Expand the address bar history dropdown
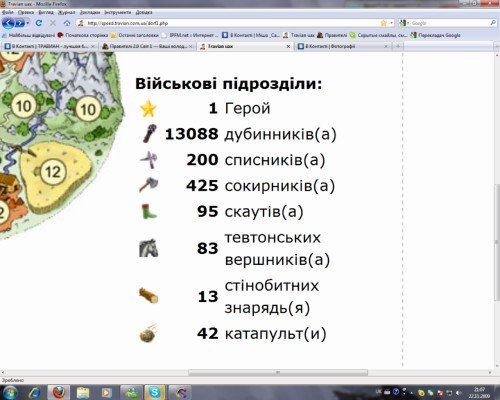Screen dimensions: 500x400 392,23
